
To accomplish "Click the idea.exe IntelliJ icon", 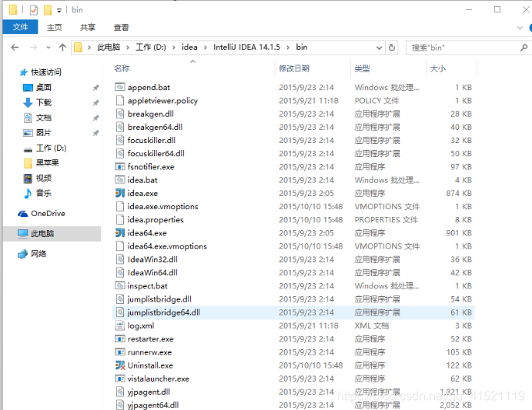I will [x=120, y=193].
